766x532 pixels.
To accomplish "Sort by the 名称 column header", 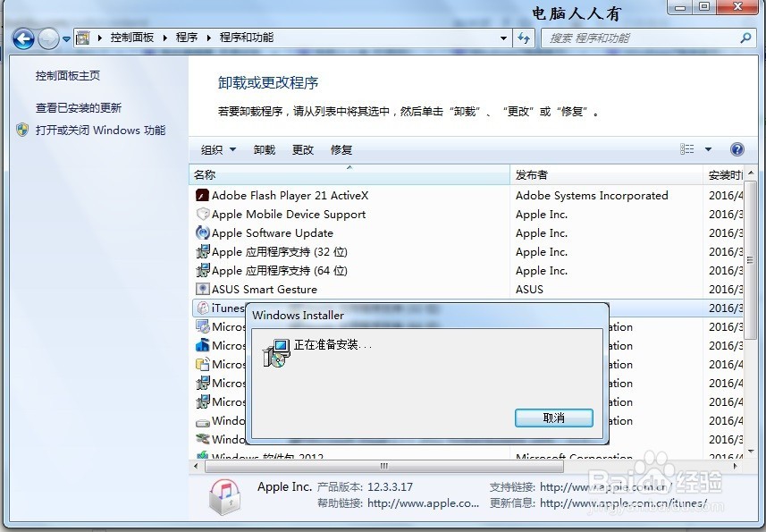I will coord(349,175).
